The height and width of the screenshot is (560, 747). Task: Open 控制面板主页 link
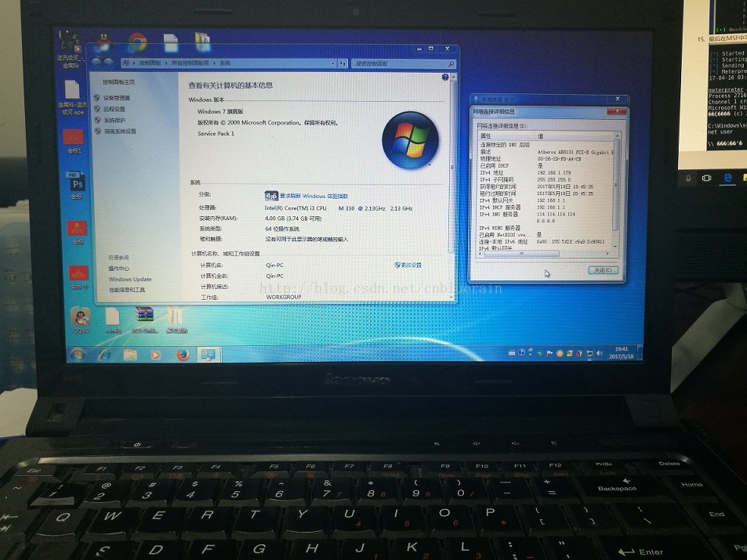[118, 82]
